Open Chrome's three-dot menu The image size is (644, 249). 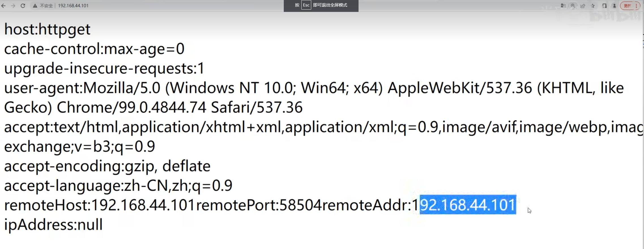pyautogui.click(x=636, y=6)
